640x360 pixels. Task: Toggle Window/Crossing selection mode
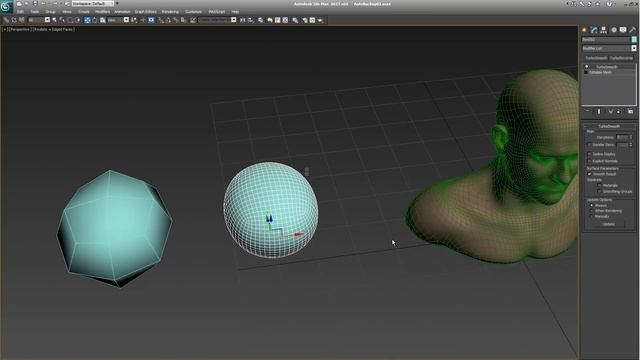point(78,20)
